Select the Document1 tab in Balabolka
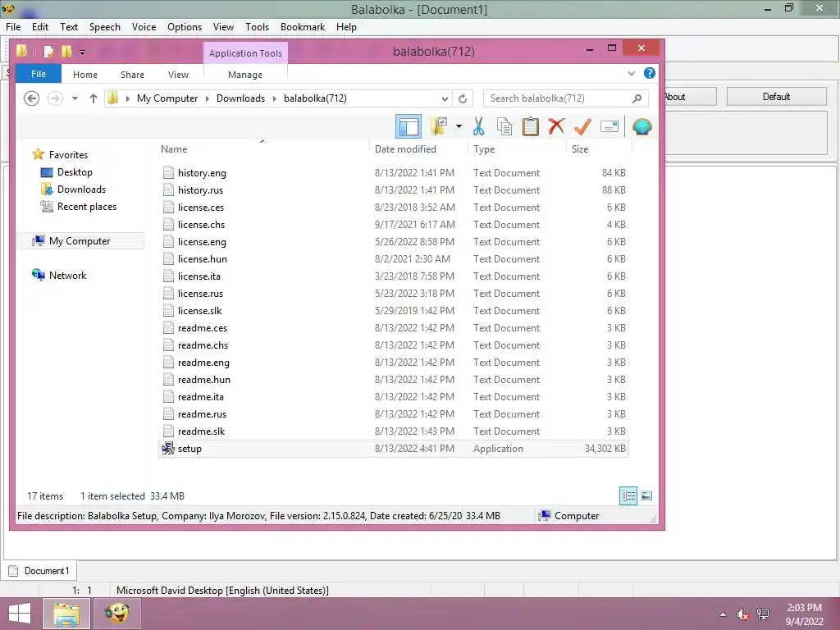The width and height of the screenshot is (840, 630). pos(39,571)
